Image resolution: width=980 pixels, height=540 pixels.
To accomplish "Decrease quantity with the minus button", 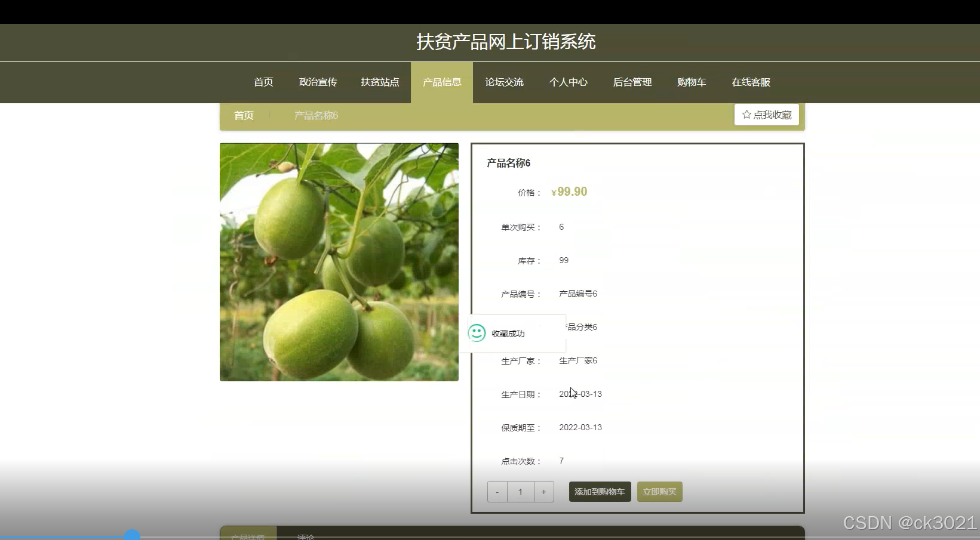I will 497,492.
